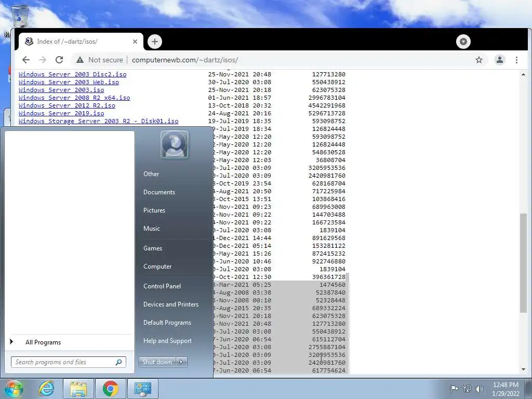
Task: Click the Shut down button
Action: pos(157,362)
